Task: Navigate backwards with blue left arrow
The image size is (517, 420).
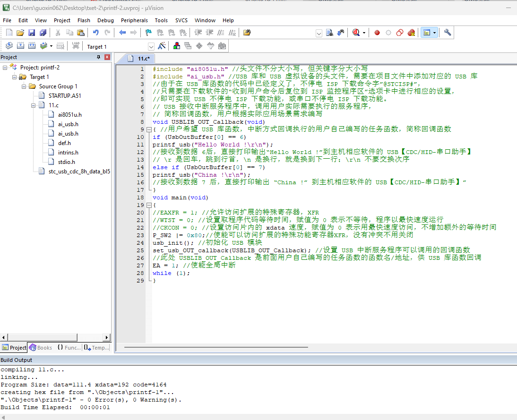Action: coord(122,33)
